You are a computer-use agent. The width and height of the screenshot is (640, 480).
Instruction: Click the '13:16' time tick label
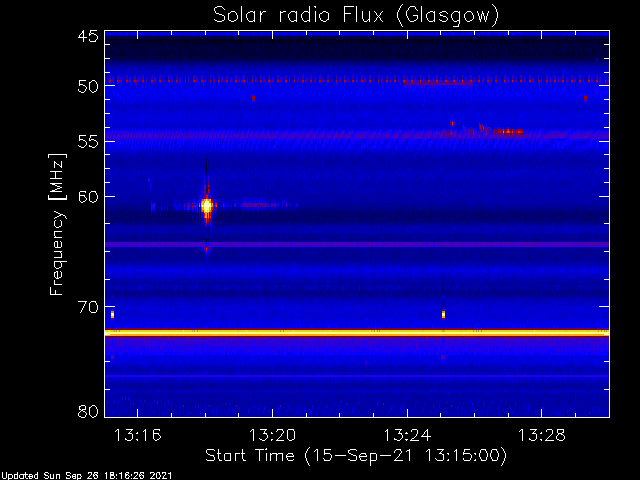[138, 435]
